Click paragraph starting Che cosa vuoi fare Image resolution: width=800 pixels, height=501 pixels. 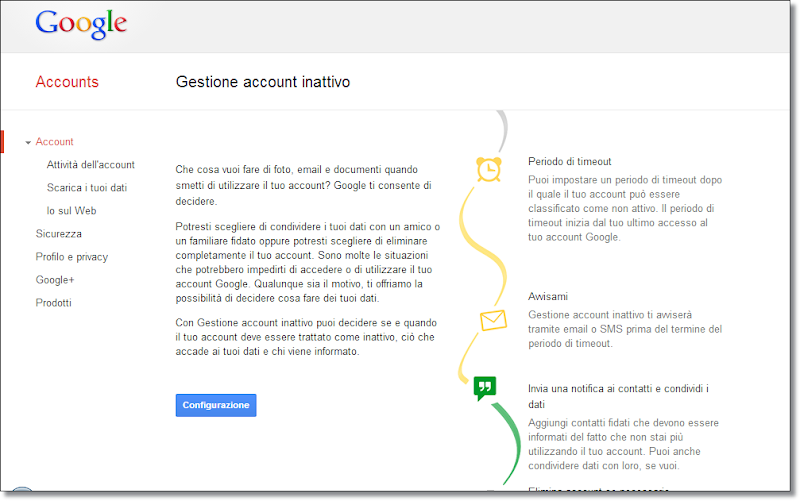(x=304, y=185)
